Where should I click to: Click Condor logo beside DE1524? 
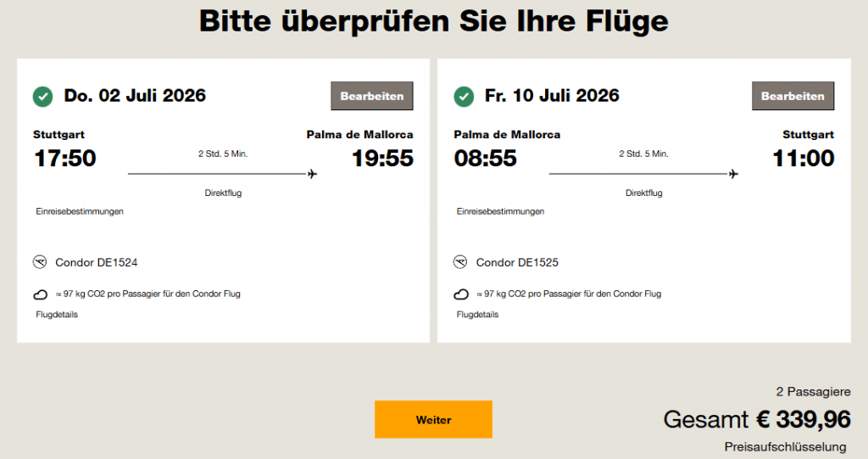tap(40, 262)
